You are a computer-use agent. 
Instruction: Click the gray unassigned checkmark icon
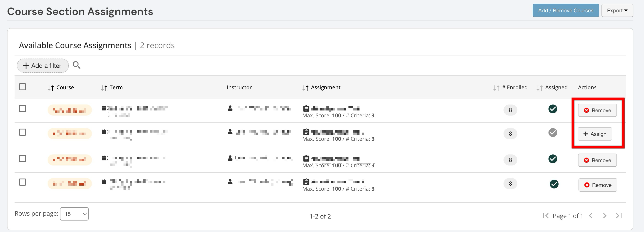[x=552, y=133]
